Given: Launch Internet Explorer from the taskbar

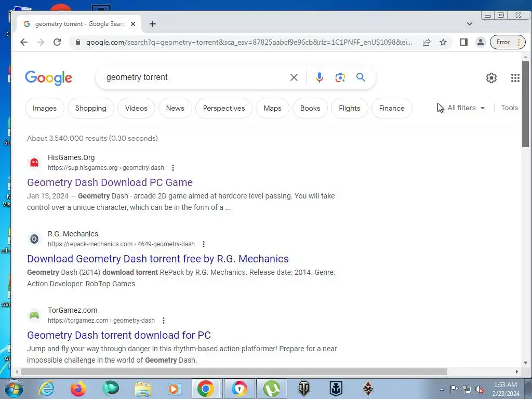Looking at the screenshot, I should click(46, 389).
